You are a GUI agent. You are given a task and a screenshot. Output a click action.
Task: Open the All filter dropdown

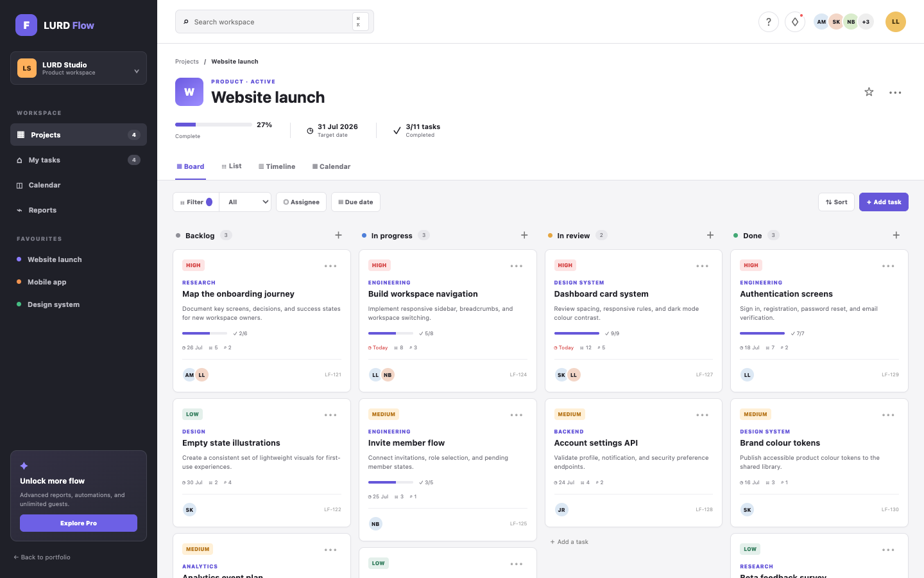245,202
